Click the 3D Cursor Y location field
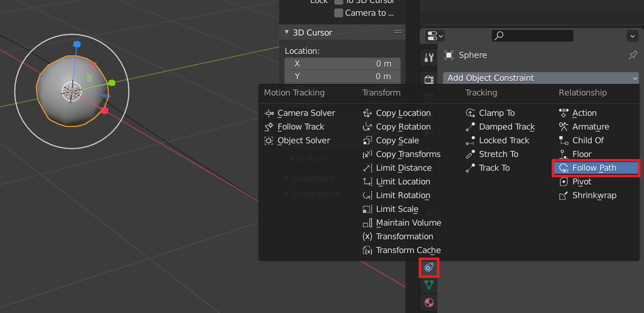Screen dimensions: 644x313 coord(342,76)
